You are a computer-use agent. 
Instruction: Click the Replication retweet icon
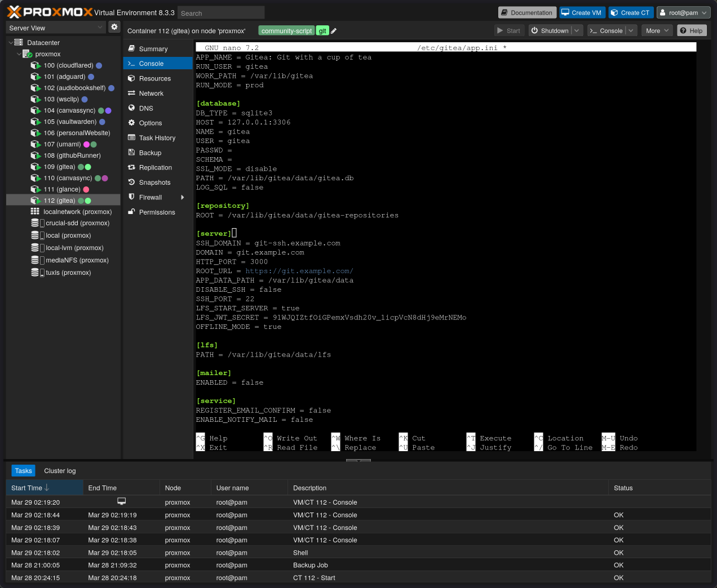click(131, 167)
